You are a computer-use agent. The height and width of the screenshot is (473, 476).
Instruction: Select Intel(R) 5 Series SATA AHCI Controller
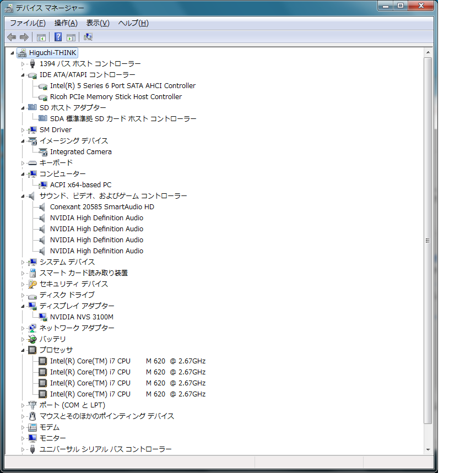tap(123, 86)
